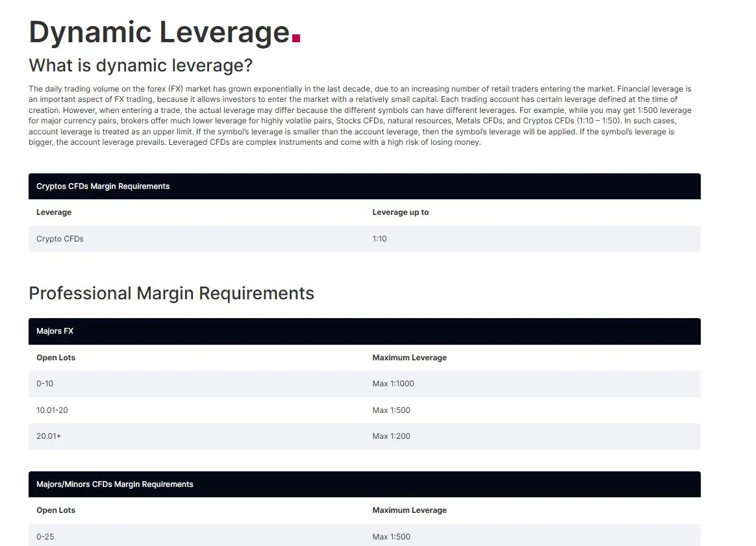Click the 'Cryptos CFDs Margin Requirements' table header
Image resolution: width=756 pixels, height=546 pixels.
[364, 186]
